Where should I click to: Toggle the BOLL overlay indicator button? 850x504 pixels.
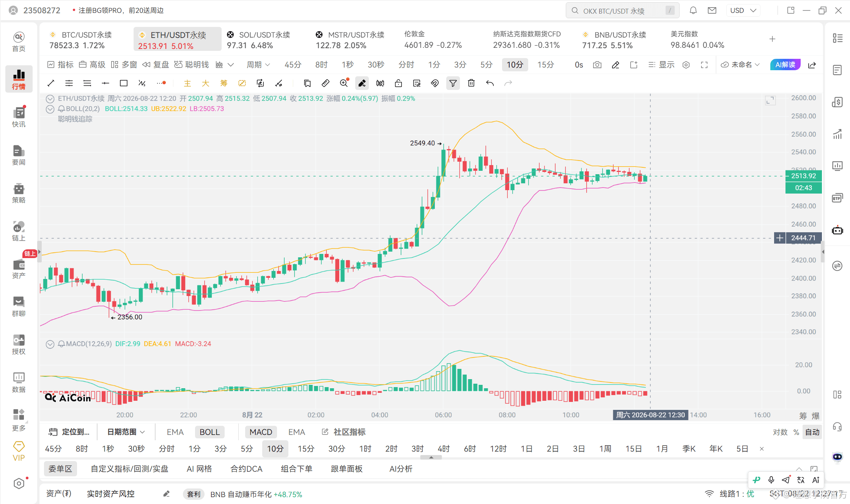click(x=209, y=432)
